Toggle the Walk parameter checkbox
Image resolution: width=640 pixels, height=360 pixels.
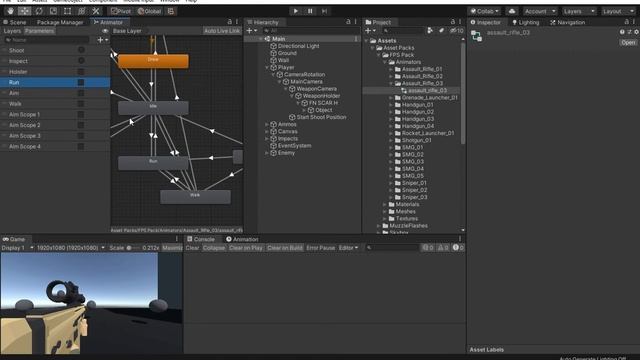point(81,104)
